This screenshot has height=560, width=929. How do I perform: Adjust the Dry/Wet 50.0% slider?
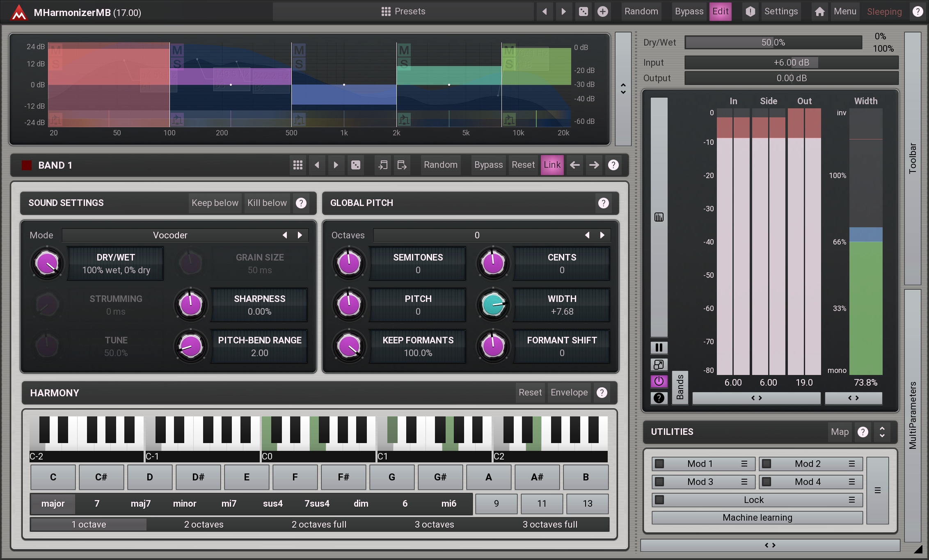tap(773, 42)
